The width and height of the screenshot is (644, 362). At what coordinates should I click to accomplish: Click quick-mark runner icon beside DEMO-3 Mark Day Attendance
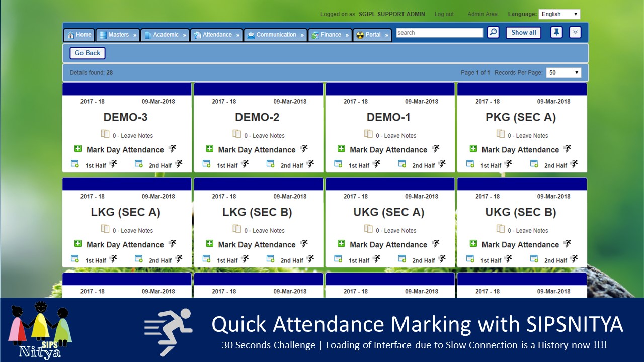pyautogui.click(x=172, y=149)
